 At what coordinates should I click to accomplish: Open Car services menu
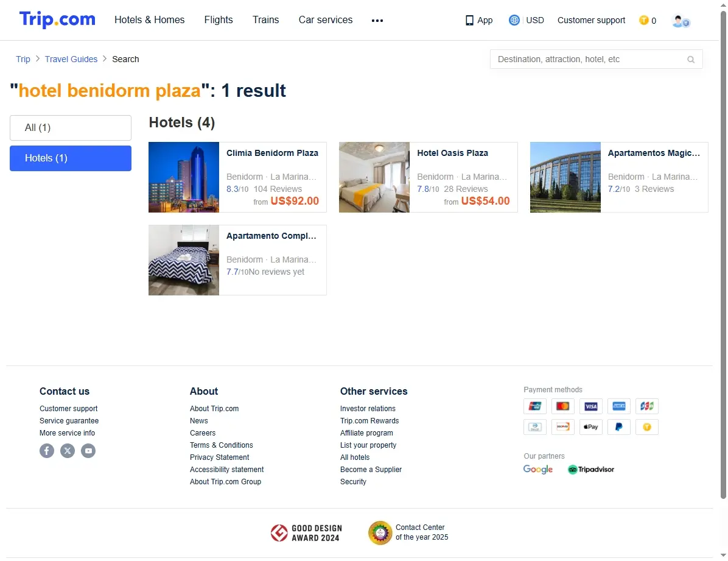[x=326, y=20]
